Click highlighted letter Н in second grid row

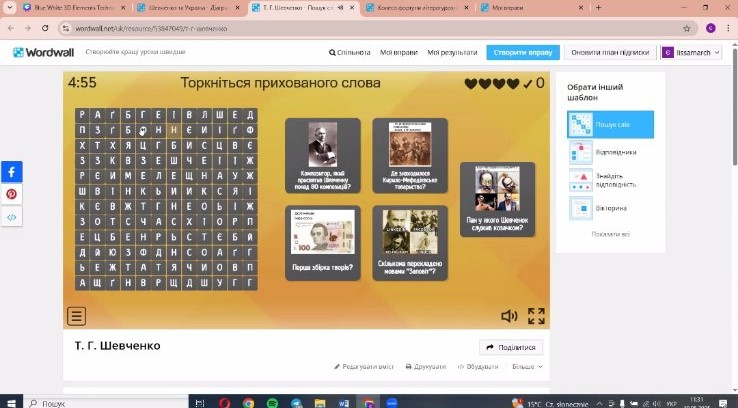pos(174,130)
